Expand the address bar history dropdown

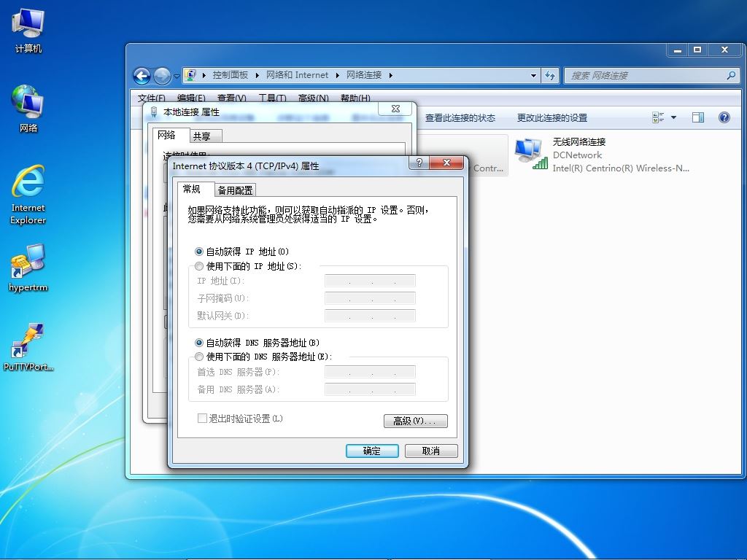pyautogui.click(x=533, y=75)
